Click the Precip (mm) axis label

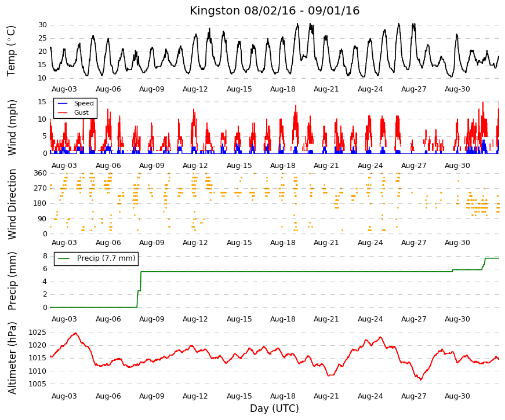[12, 281]
